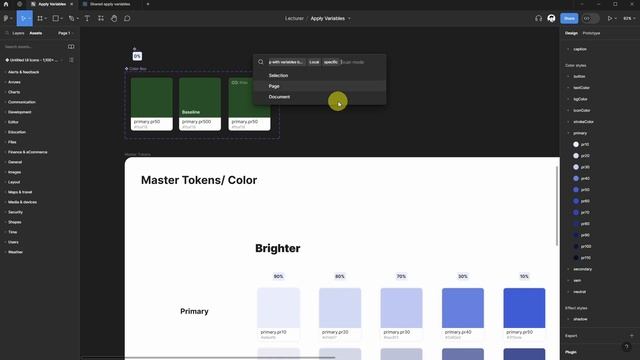Add an export setting with plus
The width and height of the screenshot is (640, 360).
coord(632,336)
